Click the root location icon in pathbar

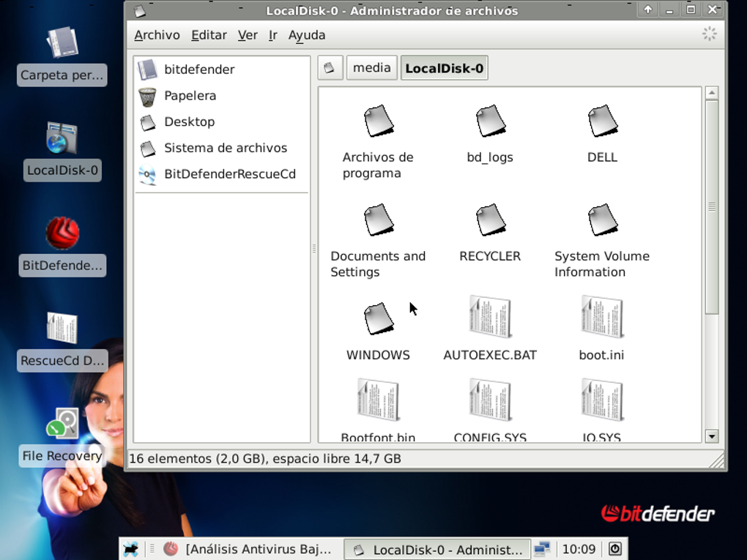[x=330, y=68]
